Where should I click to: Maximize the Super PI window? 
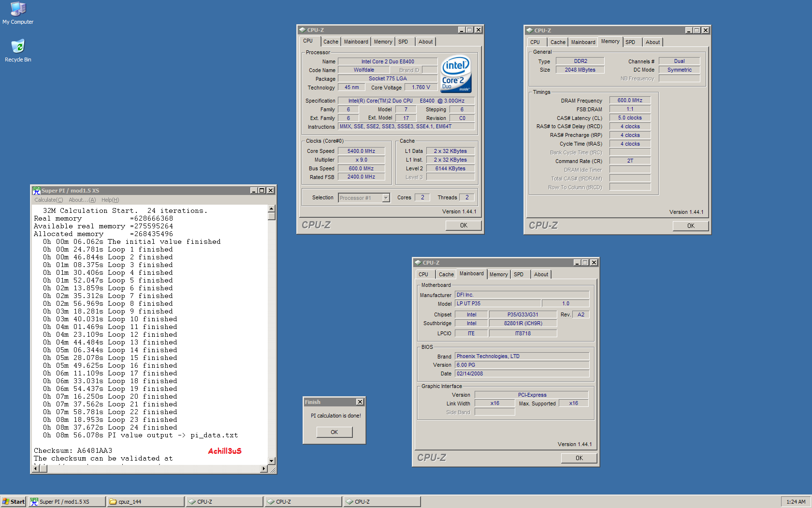pos(261,191)
